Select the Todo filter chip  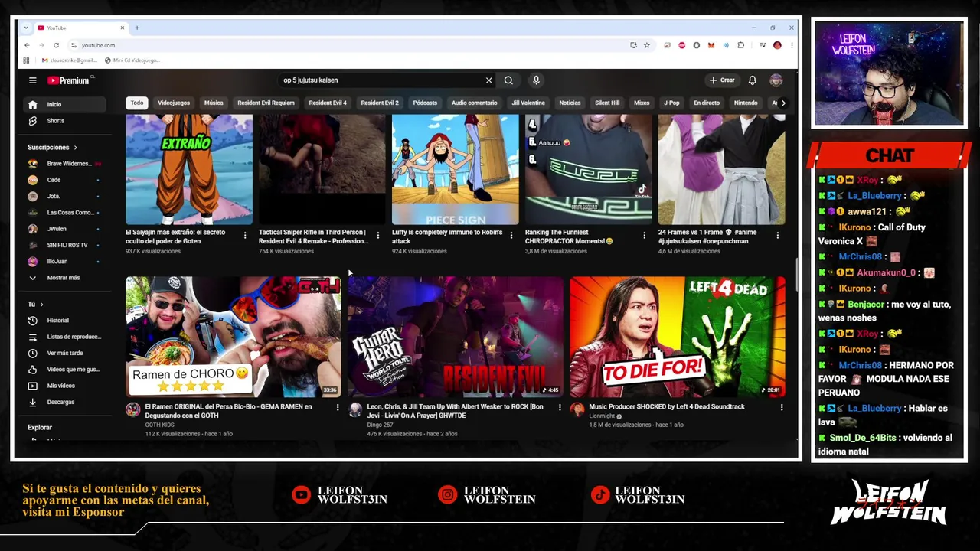tap(137, 103)
